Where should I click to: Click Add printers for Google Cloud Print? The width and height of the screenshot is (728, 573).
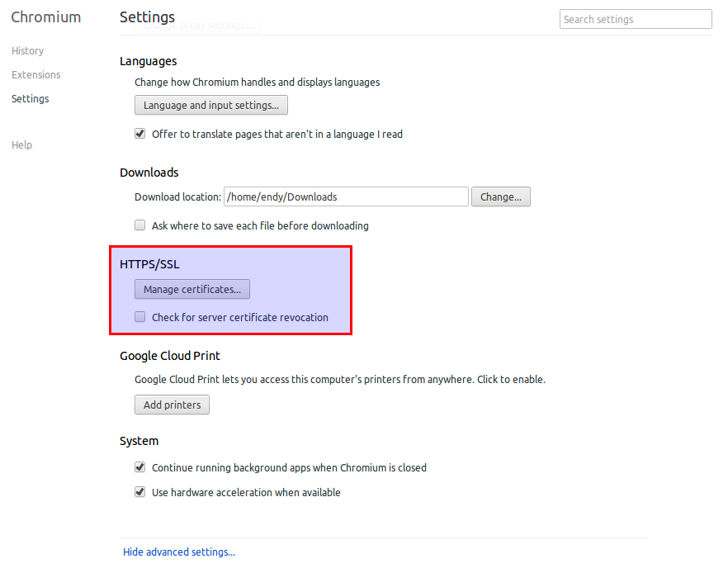pos(171,405)
